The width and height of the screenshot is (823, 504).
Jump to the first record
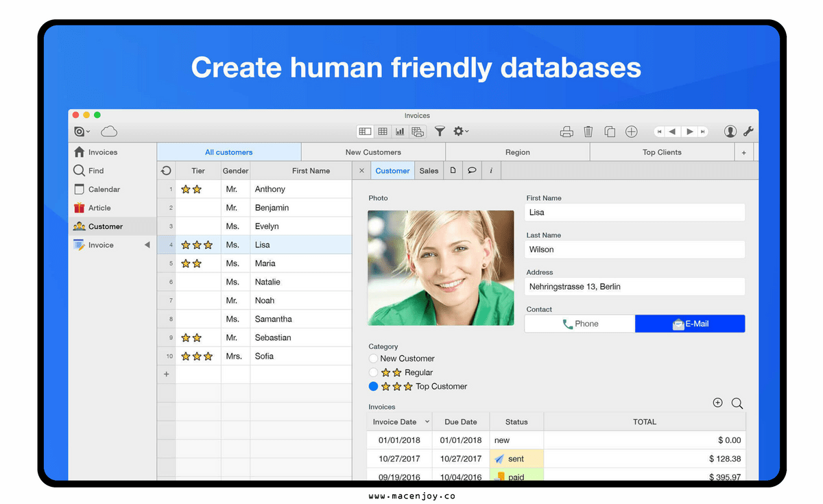pyautogui.click(x=660, y=132)
